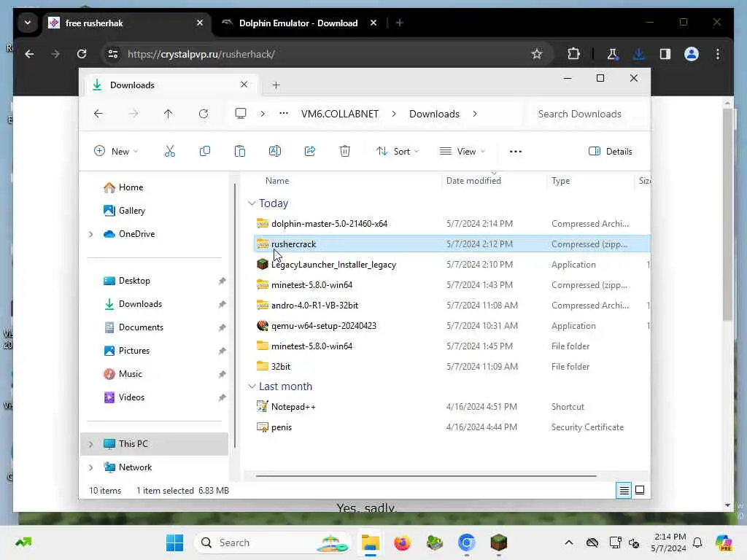Show hidden system tray icons

pos(568,542)
